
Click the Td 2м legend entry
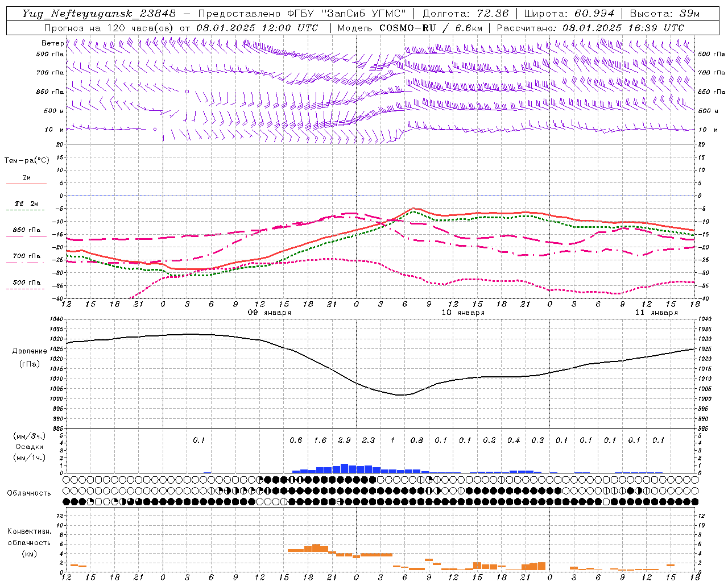coord(26,203)
